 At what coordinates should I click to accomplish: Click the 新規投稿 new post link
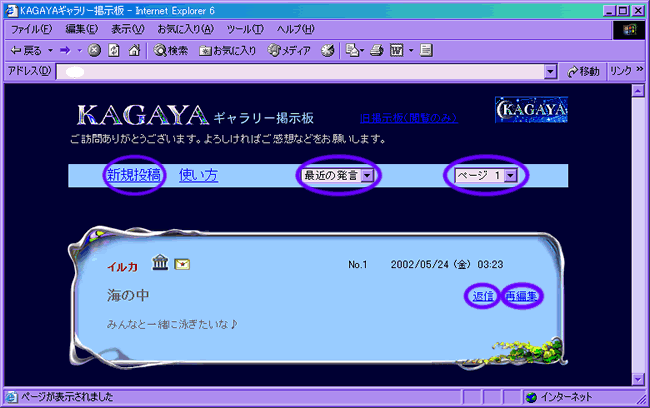tap(133, 175)
